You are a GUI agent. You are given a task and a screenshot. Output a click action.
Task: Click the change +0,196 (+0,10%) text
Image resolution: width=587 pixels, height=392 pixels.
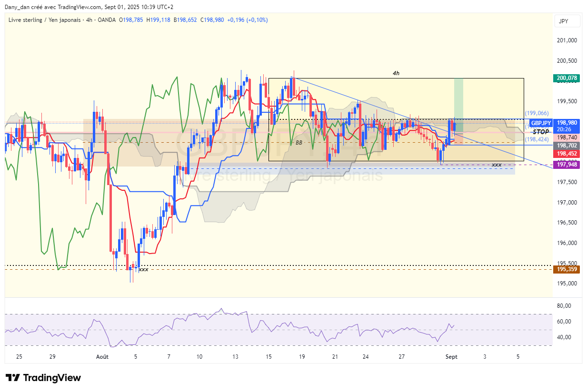[248, 20]
